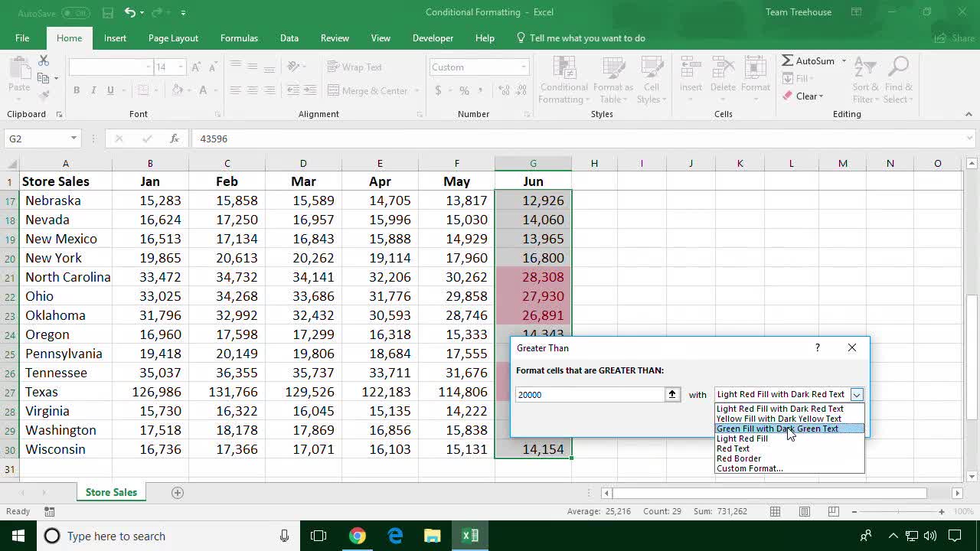Open Google Chrome from the taskbar
Viewport: 980px width, 551px height.
(x=358, y=536)
